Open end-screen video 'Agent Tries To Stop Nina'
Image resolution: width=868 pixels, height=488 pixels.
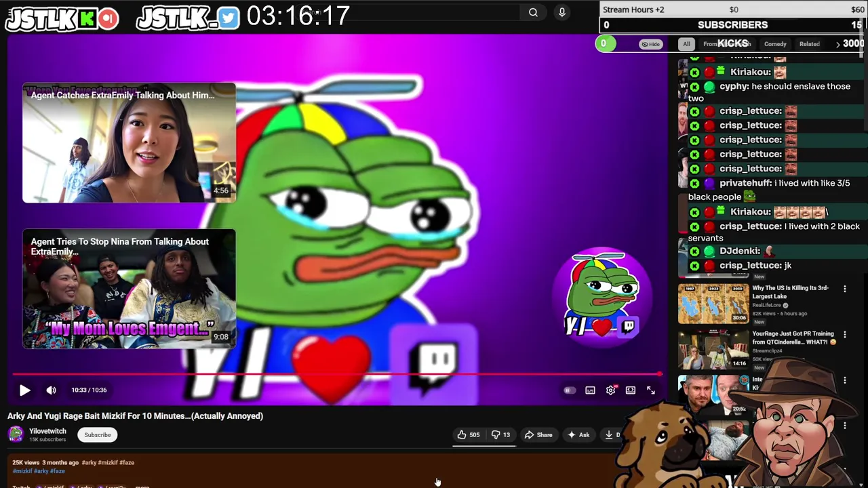(129, 289)
